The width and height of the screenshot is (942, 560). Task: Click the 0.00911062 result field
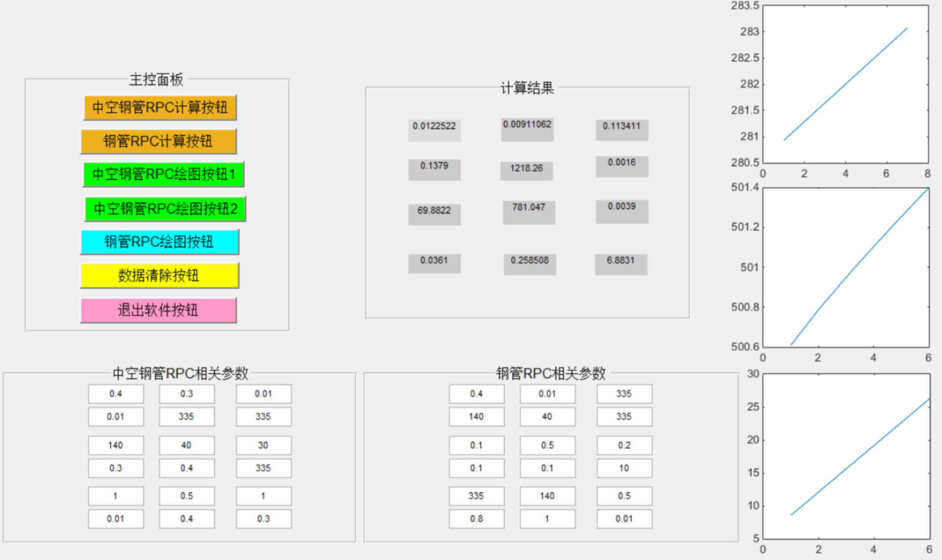(x=527, y=129)
